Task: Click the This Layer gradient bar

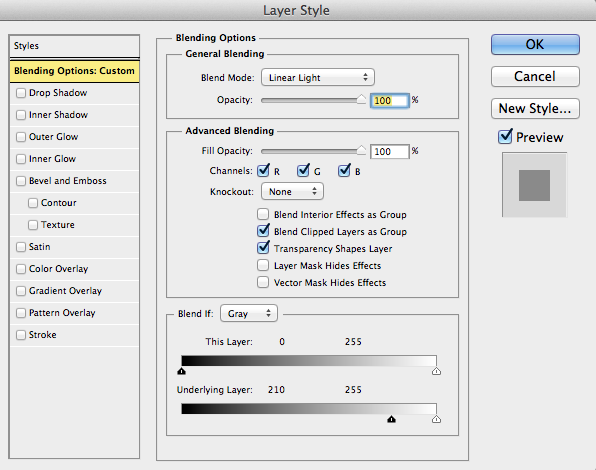Action: coord(309,361)
